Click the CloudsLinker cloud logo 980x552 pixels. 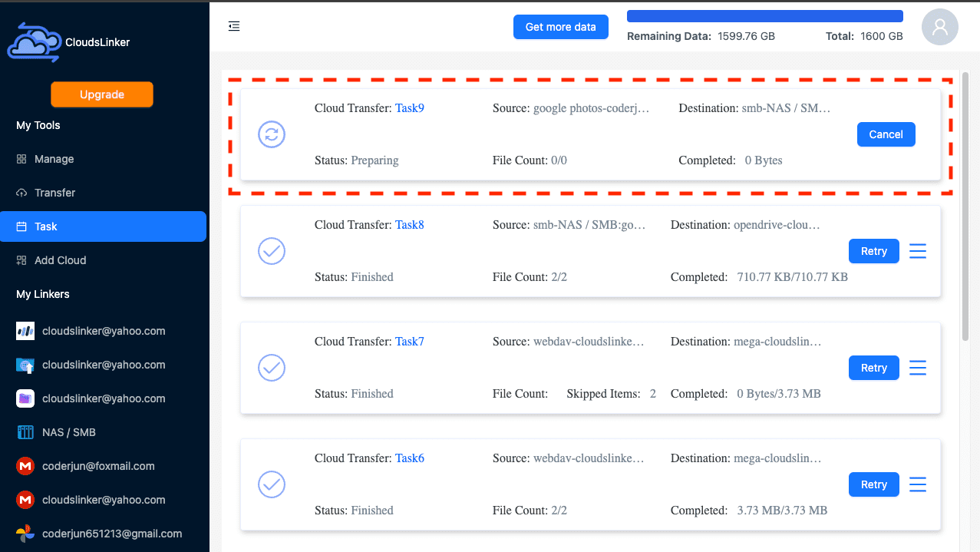tap(34, 42)
